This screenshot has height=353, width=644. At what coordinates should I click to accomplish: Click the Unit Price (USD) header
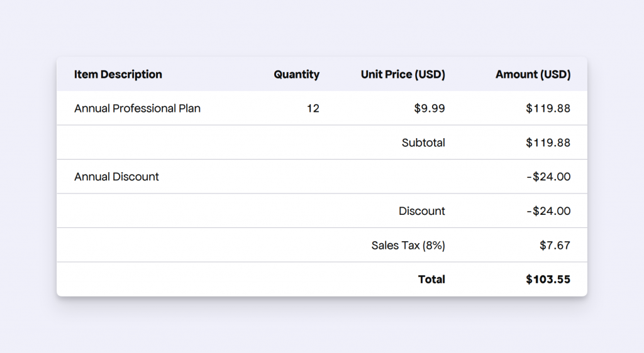point(403,75)
